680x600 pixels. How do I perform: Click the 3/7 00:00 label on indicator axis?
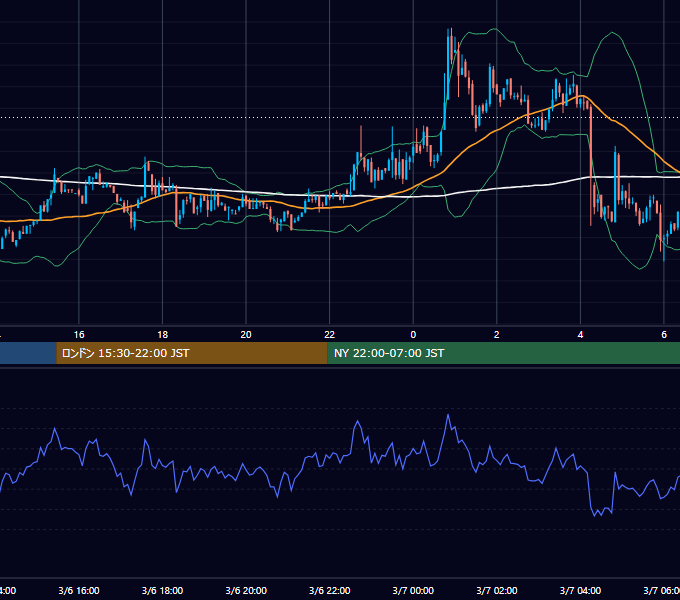point(413,590)
